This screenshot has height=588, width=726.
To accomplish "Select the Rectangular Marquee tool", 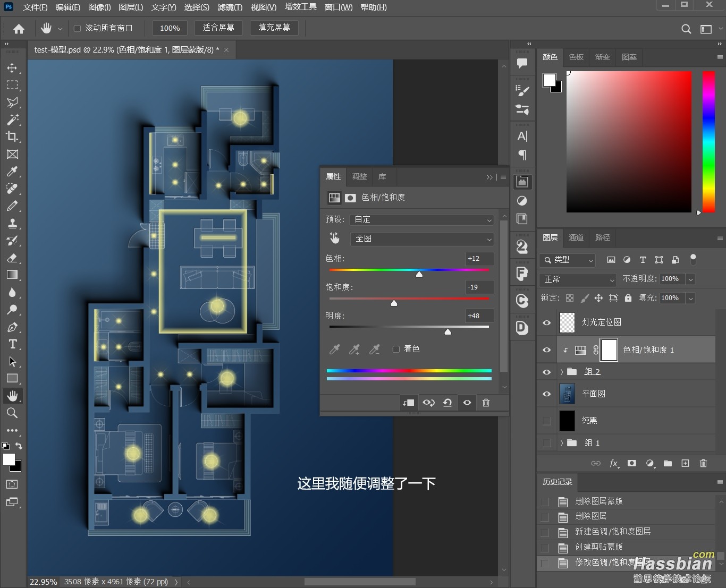I will 12,85.
